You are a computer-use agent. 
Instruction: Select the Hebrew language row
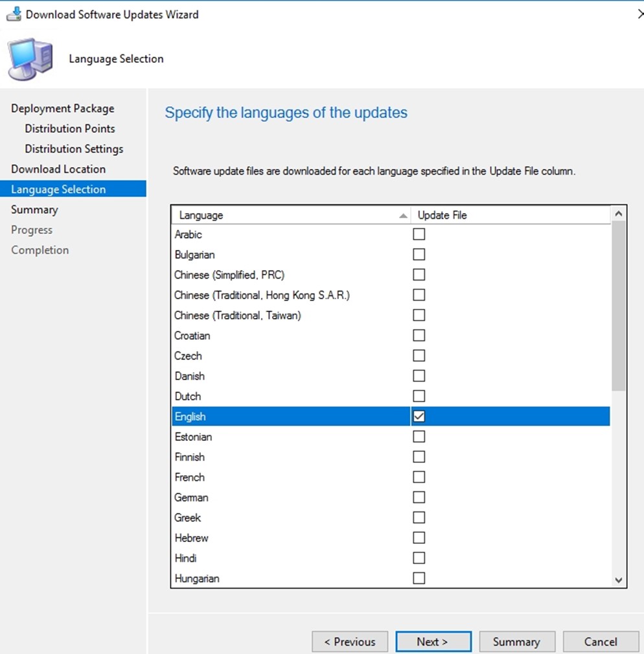pos(391,537)
